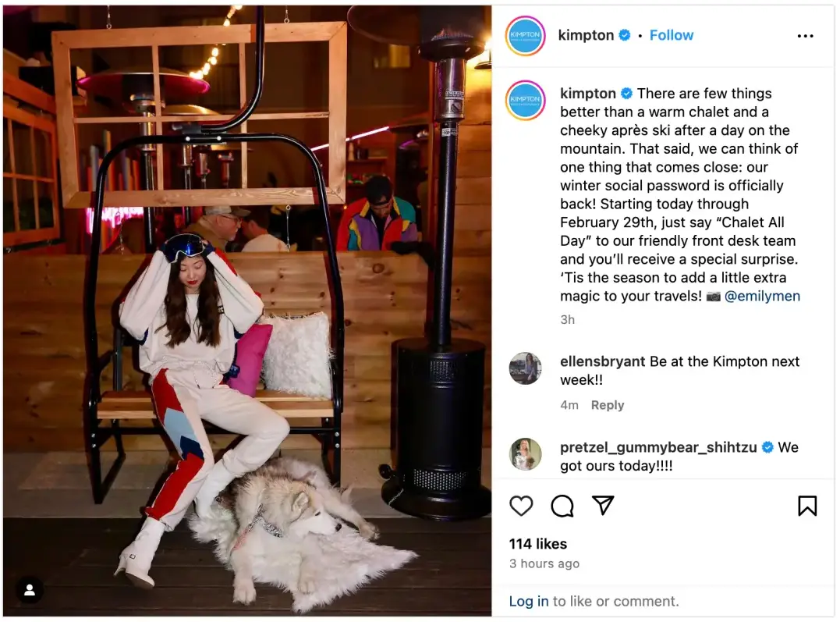This screenshot has height=622, width=840.
Task: View who liked via 114 likes
Action: tap(538, 544)
